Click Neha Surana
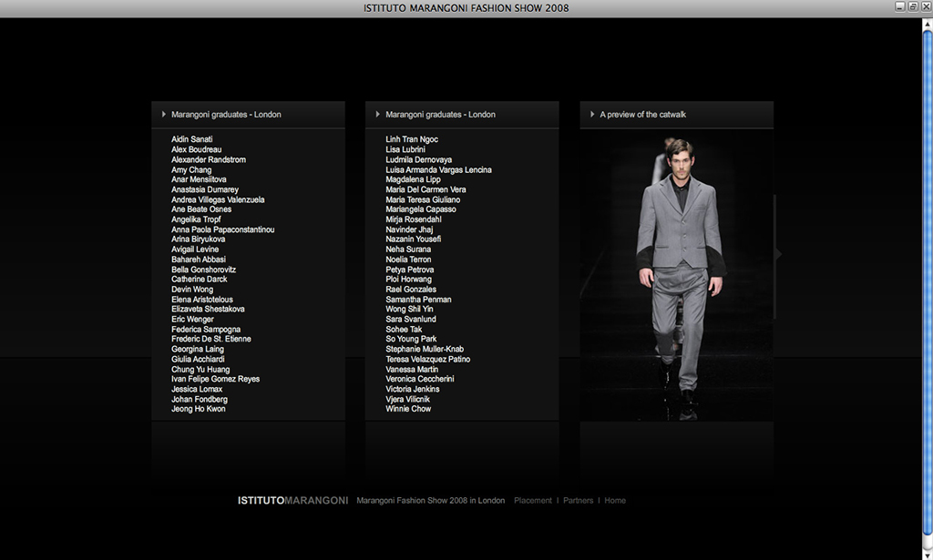The image size is (933, 560). tap(408, 249)
